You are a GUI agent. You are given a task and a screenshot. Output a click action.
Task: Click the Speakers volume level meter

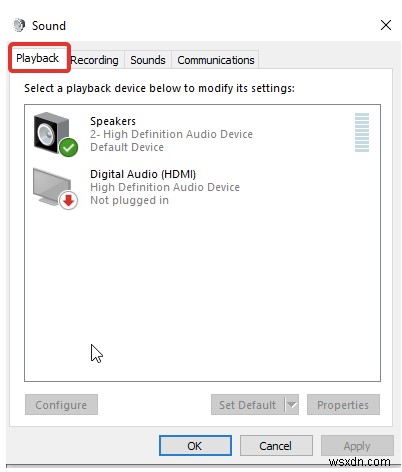point(362,133)
